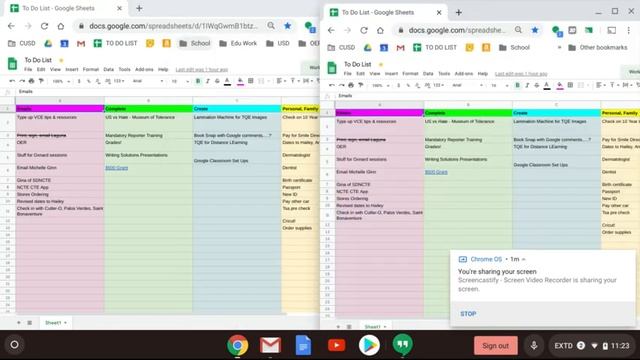Open Gmail bookmark icon in left window
The height and width of the screenshot is (360, 640).
pos(81,43)
